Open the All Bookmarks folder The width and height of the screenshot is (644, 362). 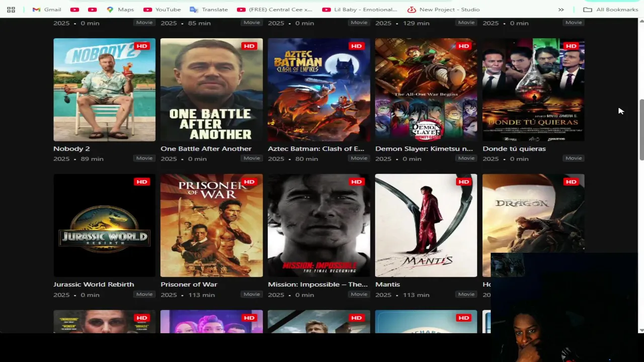click(611, 10)
